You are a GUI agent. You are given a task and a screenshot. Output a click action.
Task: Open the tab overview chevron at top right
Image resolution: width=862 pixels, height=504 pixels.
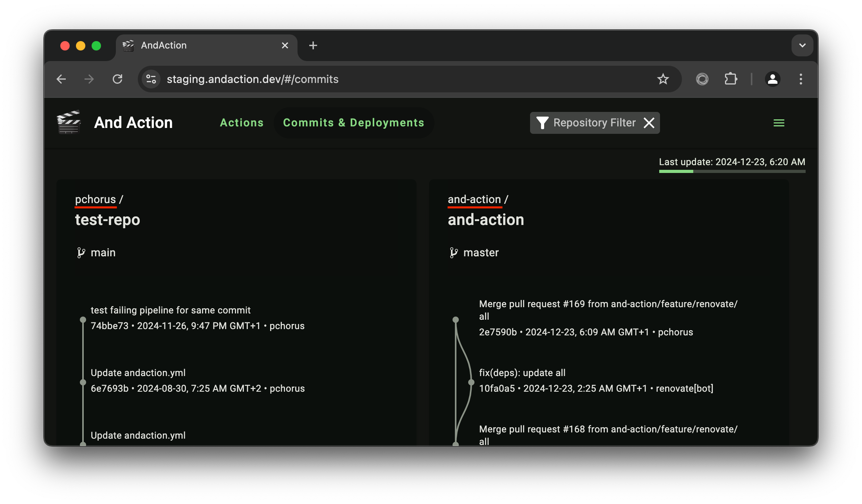point(802,45)
